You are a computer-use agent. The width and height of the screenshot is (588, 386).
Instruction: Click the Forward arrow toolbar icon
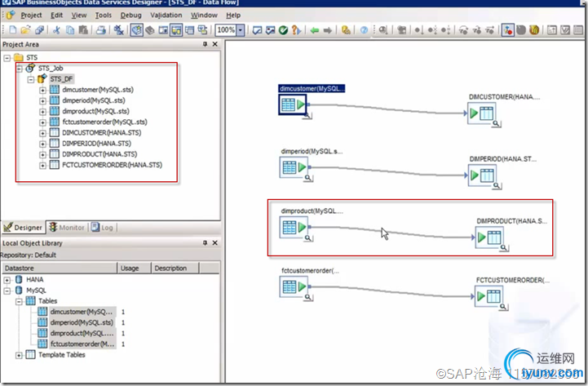point(327,30)
